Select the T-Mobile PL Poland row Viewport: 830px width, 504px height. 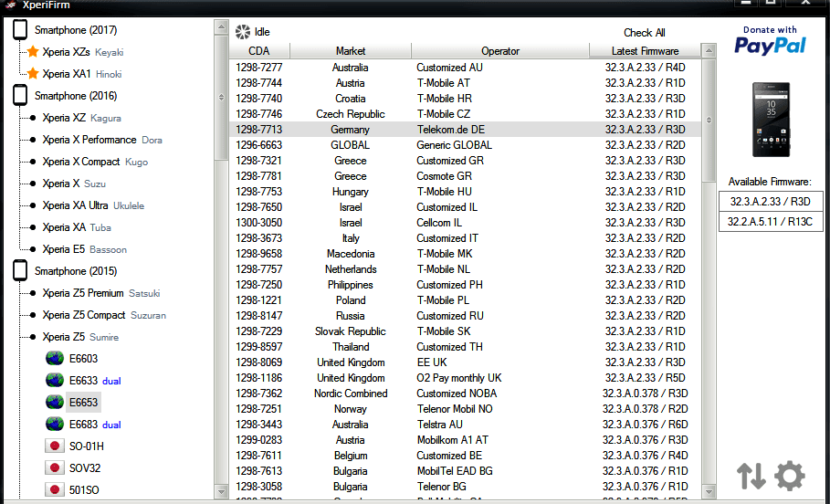466,300
